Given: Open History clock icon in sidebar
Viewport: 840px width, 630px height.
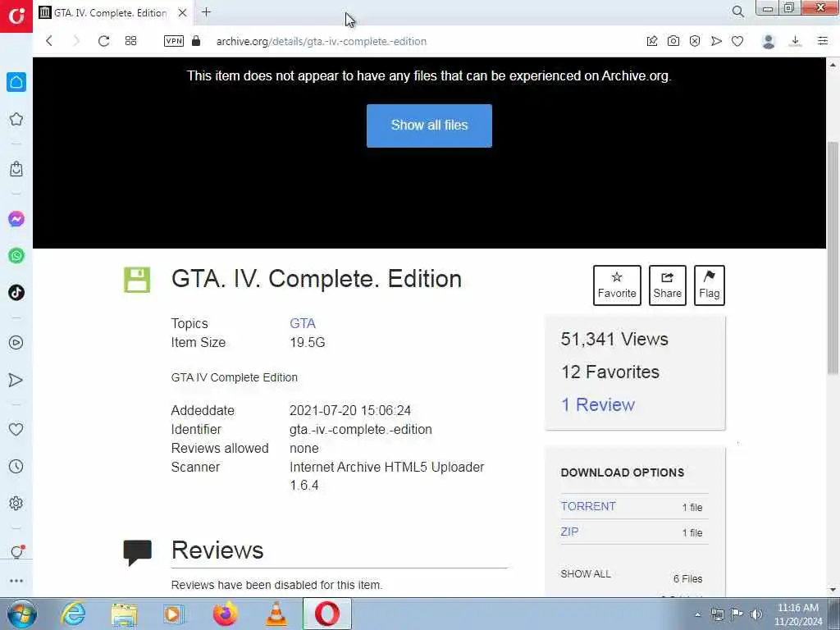Looking at the screenshot, I should (x=16, y=466).
